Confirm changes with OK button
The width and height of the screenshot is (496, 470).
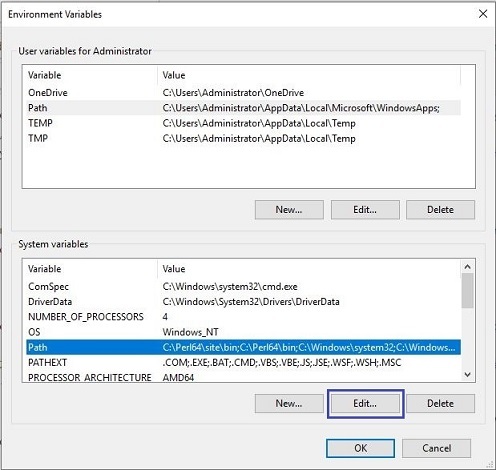coord(360,448)
